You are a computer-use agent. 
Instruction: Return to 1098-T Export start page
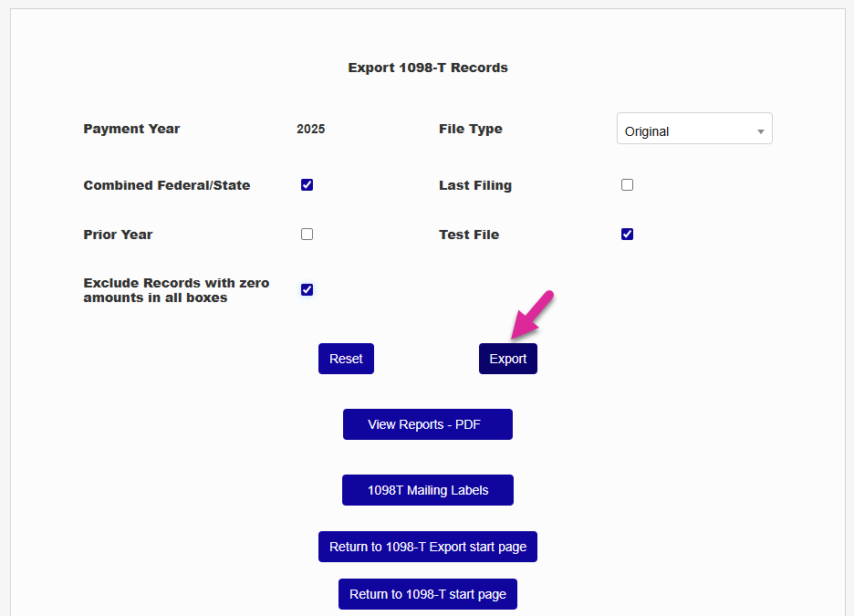(x=428, y=547)
